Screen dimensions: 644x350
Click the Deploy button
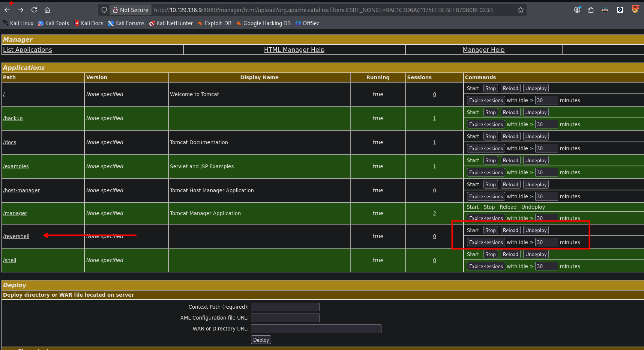261,340
